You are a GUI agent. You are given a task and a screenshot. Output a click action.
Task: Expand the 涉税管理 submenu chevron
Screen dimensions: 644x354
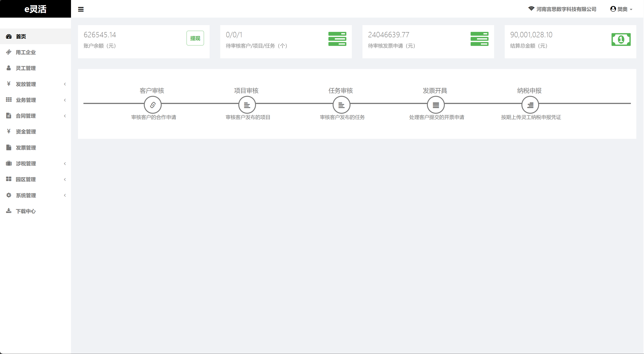pos(65,163)
